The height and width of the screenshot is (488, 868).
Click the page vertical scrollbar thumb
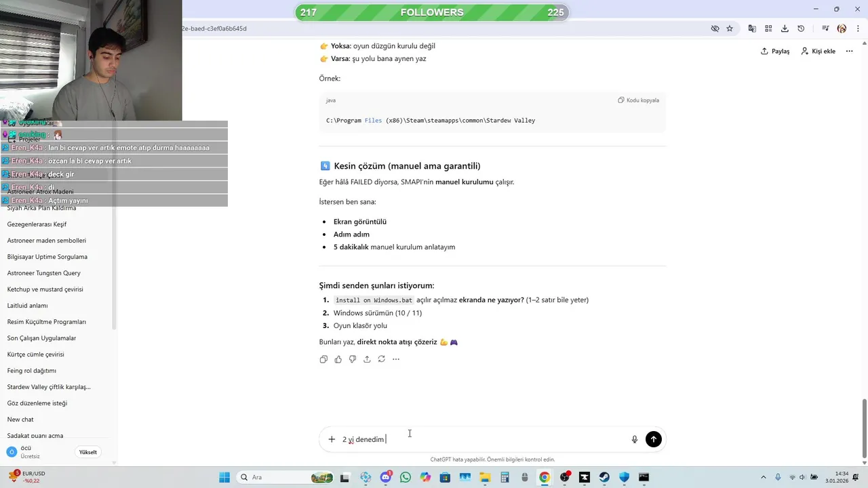pyautogui.click(x=864, y=428)
